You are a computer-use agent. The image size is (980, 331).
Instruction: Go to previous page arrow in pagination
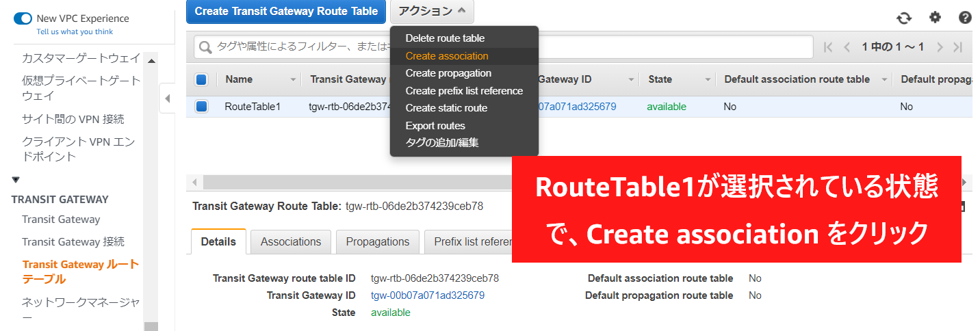(847, 47)
